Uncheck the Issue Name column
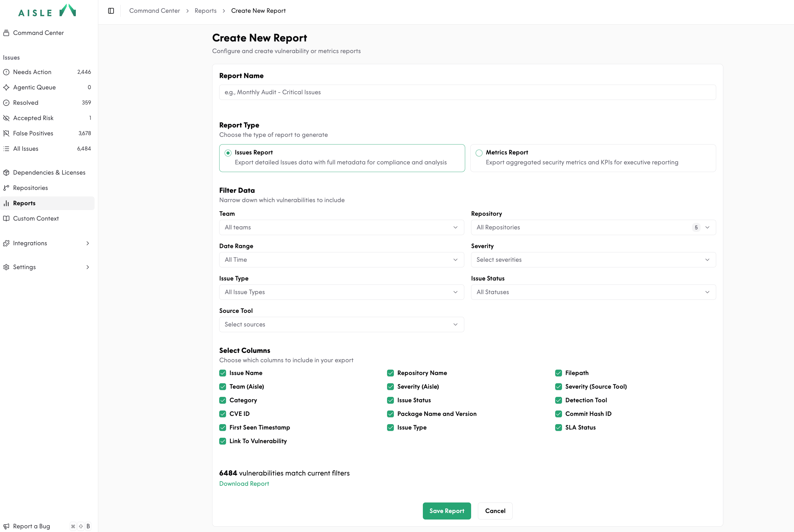The height and width of the screenshot is (532, 794). click(223, 373)
